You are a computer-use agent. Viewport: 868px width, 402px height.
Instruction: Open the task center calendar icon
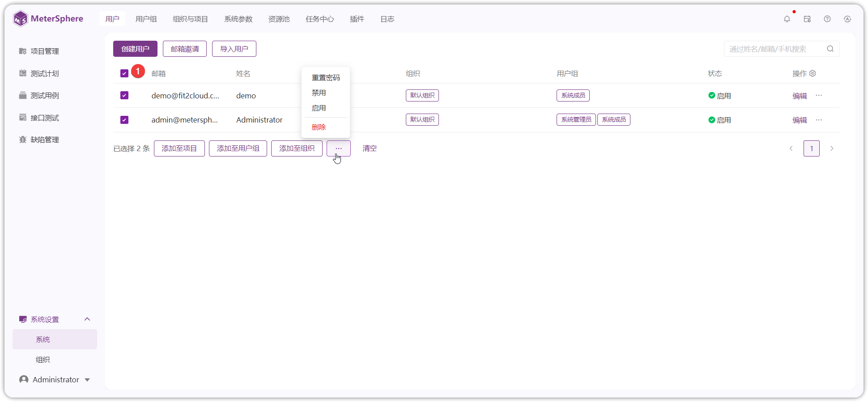click(x=807, y=19)
